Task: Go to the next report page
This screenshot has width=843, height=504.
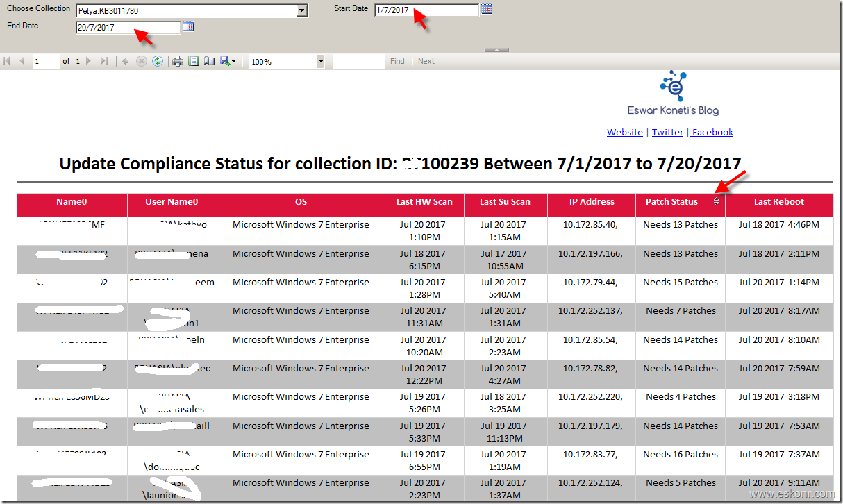Action: [88, 61]
